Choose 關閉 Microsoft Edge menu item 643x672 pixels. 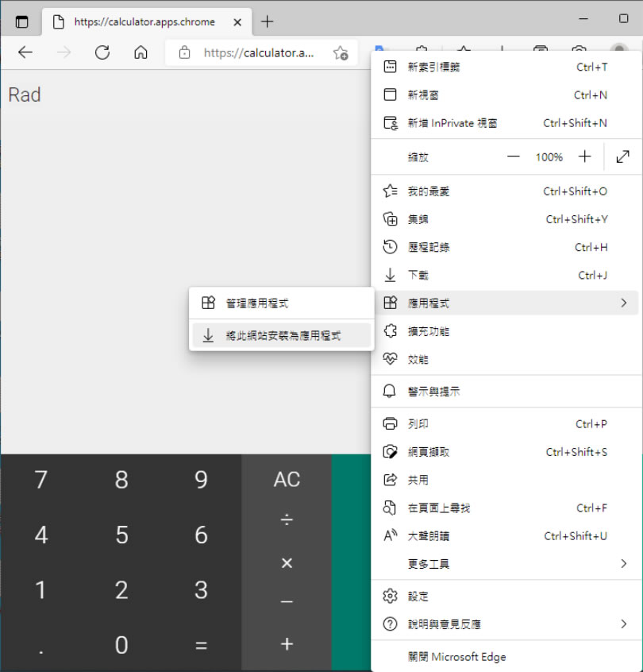point(505,657)
